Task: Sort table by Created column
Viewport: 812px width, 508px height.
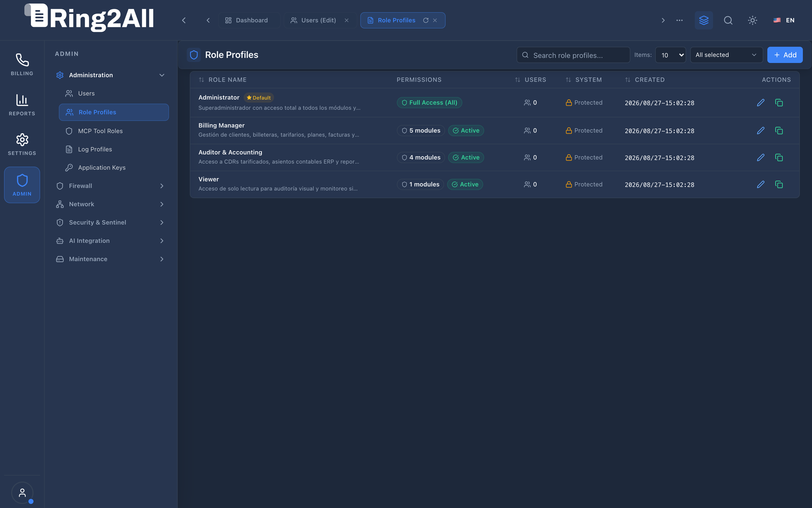Action: tap(645, 80)
